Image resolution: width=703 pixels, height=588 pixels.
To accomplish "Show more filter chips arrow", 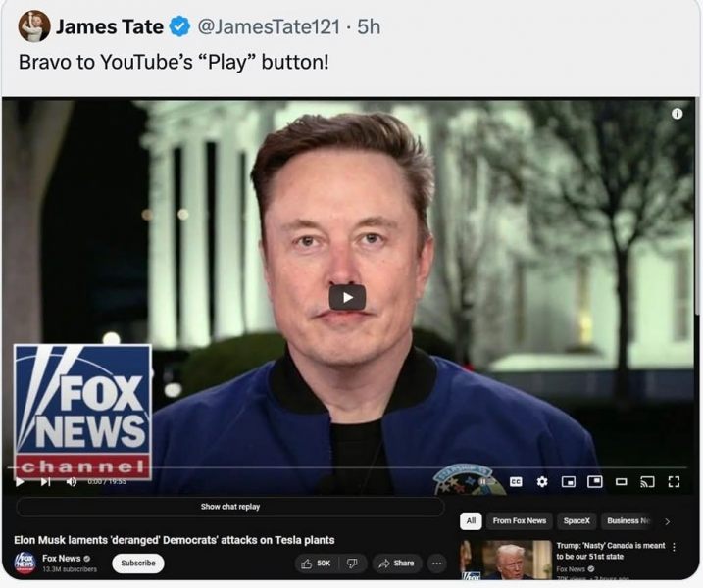I will pyautogui.click(x=667, y=521).
